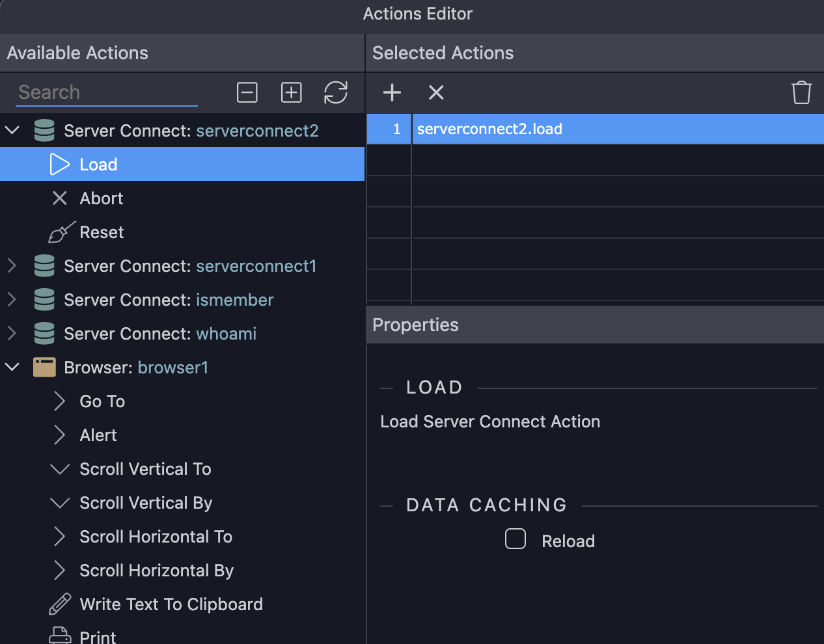Expand the Server Connect whoami node
This screenshot has width=824, height=644.
click(12, 333)
